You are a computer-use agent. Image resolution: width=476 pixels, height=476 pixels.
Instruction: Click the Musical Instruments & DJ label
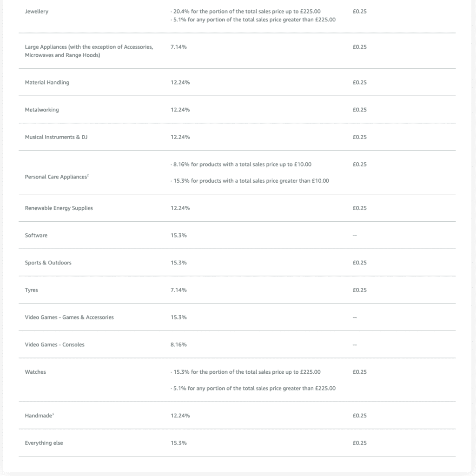coord(56,137)
